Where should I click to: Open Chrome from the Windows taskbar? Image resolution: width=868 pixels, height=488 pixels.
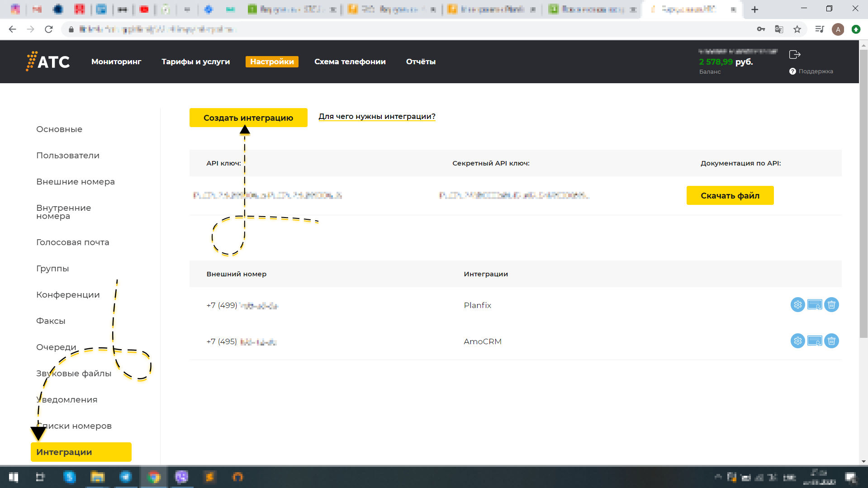click(154, 477)
